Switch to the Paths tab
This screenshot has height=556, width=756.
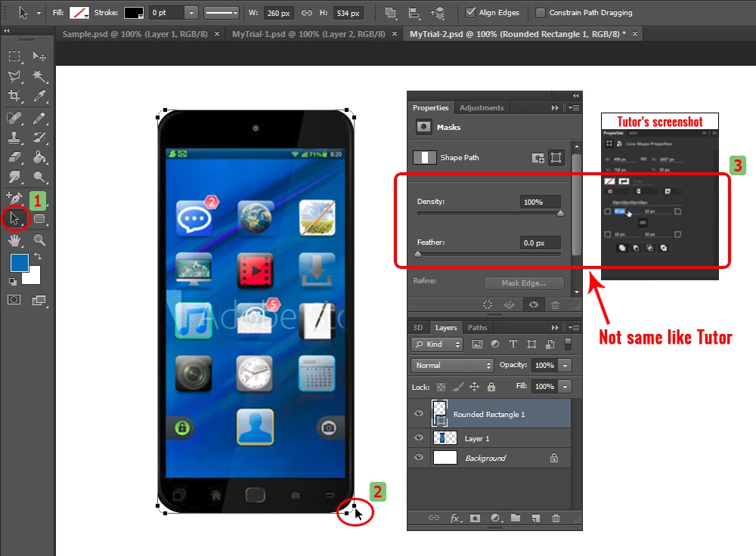[x=477, y=328]
